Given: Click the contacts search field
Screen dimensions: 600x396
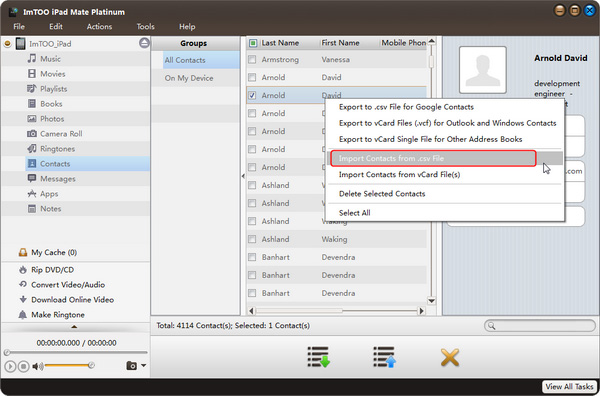Looking at the screenshot, I should click(x=540, y=326).
